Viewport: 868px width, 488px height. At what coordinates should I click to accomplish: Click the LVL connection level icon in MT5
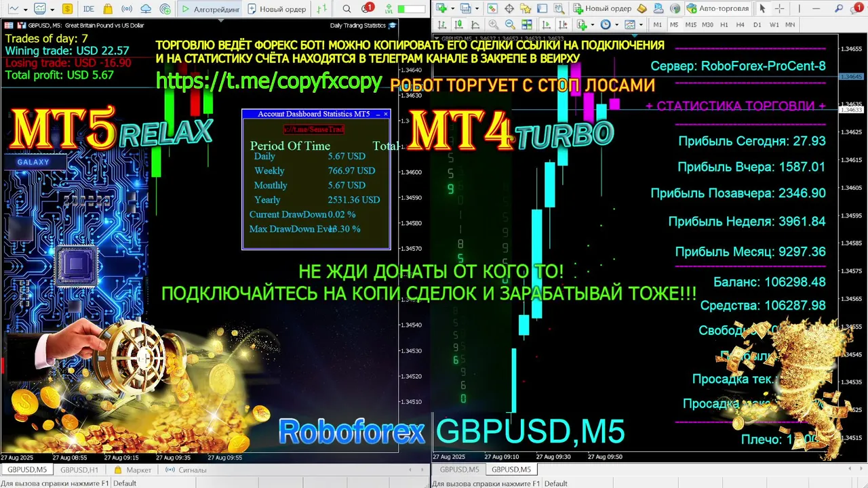click(389, 9)
